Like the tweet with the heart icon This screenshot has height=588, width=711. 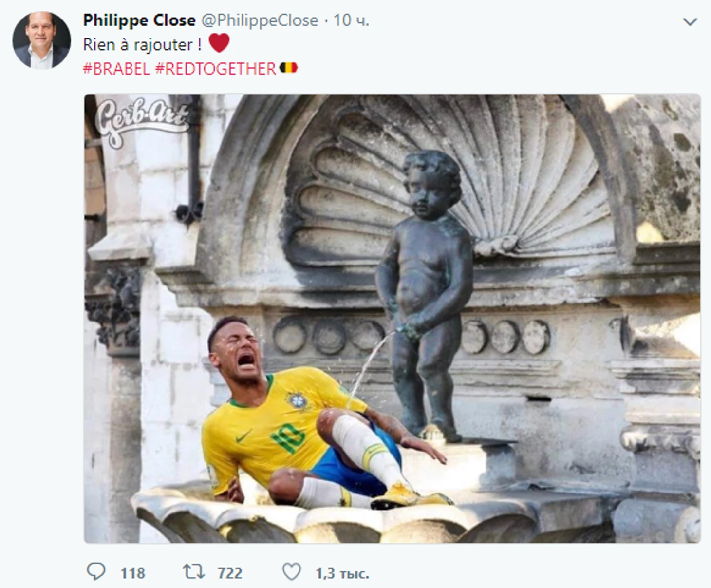click(292, 572)
